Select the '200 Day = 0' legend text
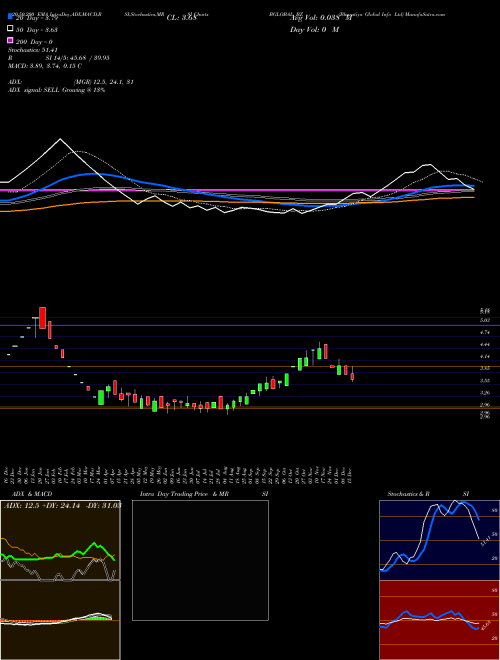The image size is (500, 660). point(35,42)
